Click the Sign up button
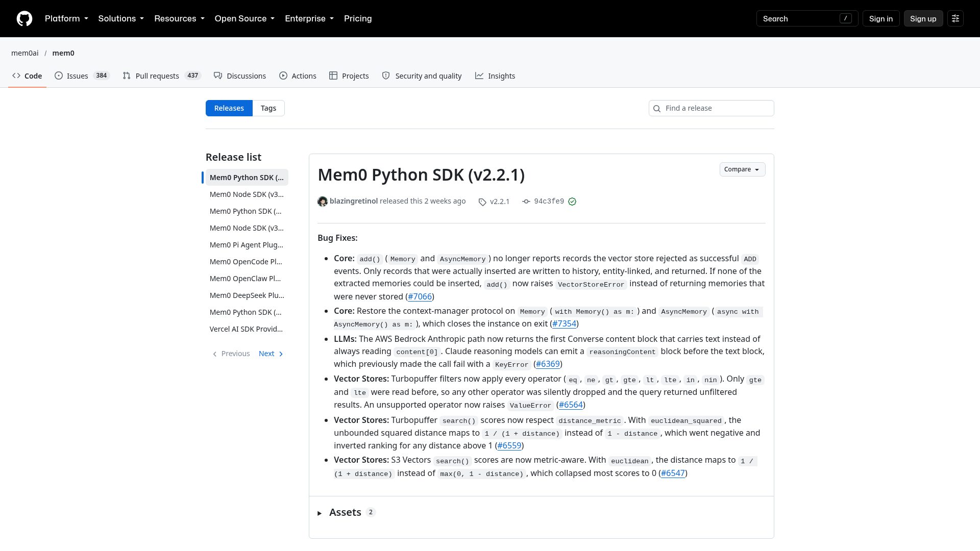The height and width of the screenshot is (551, 980). point(923,19)
